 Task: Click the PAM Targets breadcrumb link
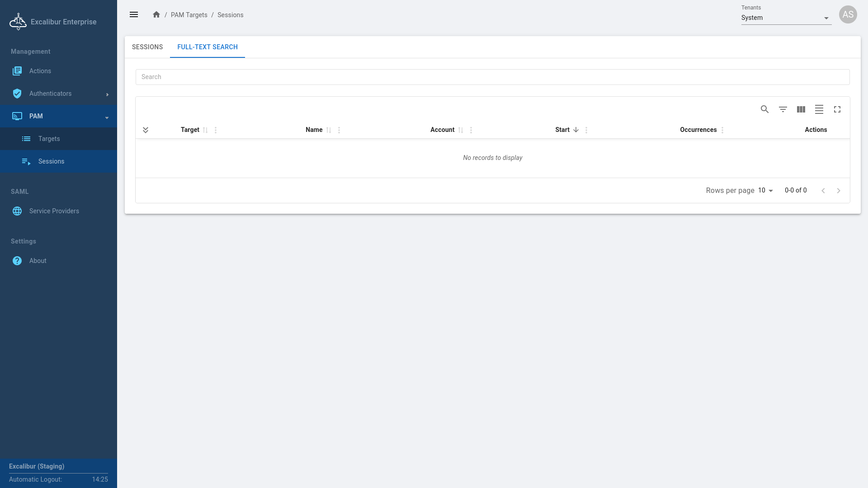tap(189, 15)
